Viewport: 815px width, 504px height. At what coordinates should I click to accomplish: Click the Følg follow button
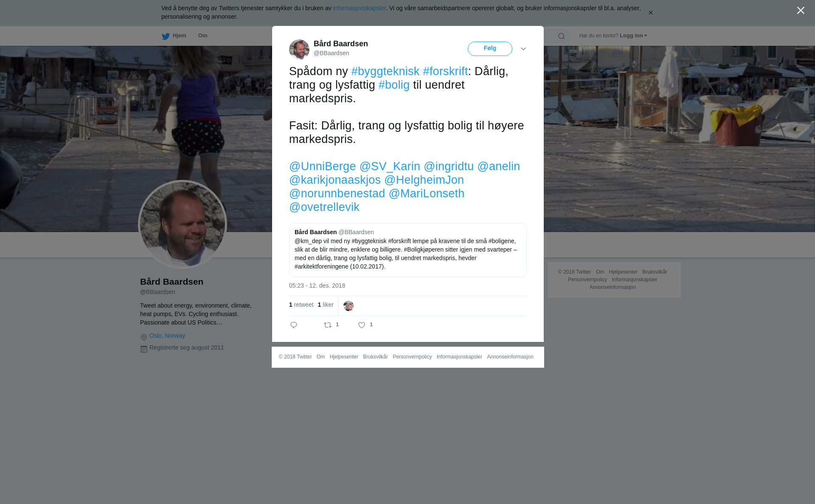click(x=490, y=48)
